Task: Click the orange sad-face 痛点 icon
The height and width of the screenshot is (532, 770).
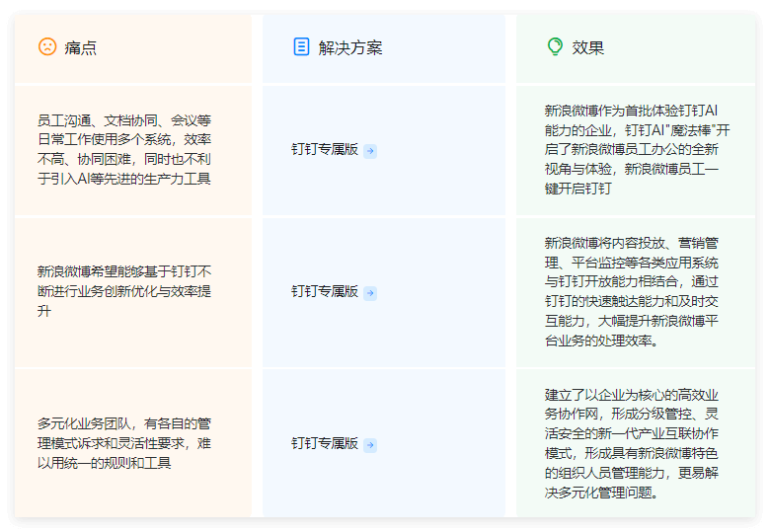Action: point(47,47)
